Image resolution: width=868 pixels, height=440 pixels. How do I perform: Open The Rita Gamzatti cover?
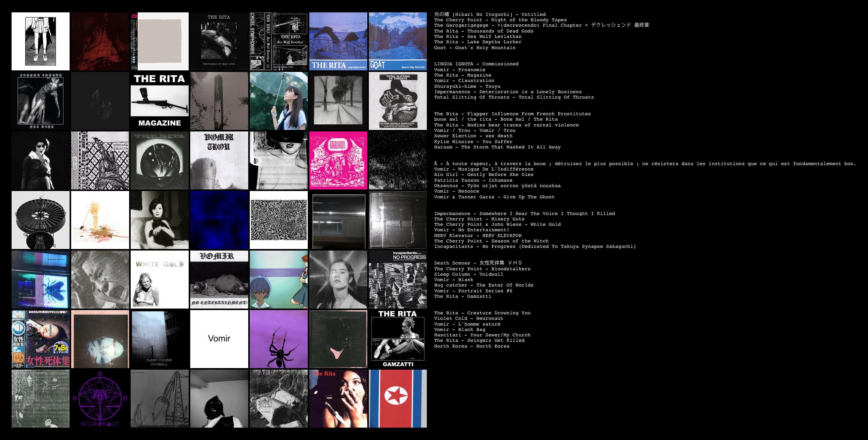[397, 339]
